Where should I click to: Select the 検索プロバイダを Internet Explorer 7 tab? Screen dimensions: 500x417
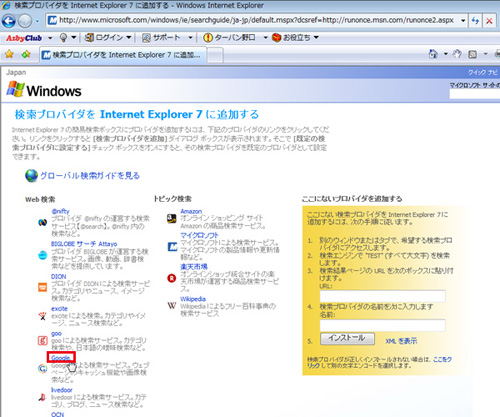[x=123, y=55]
